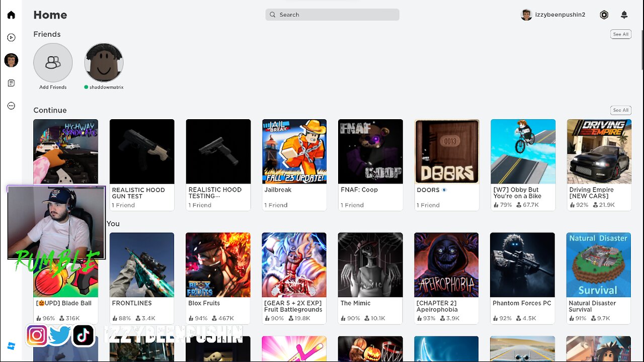Open the Highway Syndicate game thumbnail
The height and width of the screenshot is (362, 644).
coord(65,151)
